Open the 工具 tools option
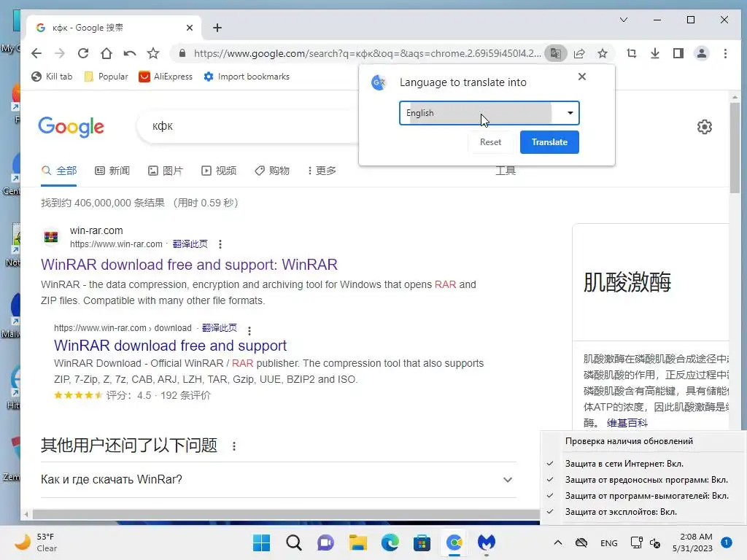Image resolution: width=747 pixels, height=560 pixels. point(506,171)
